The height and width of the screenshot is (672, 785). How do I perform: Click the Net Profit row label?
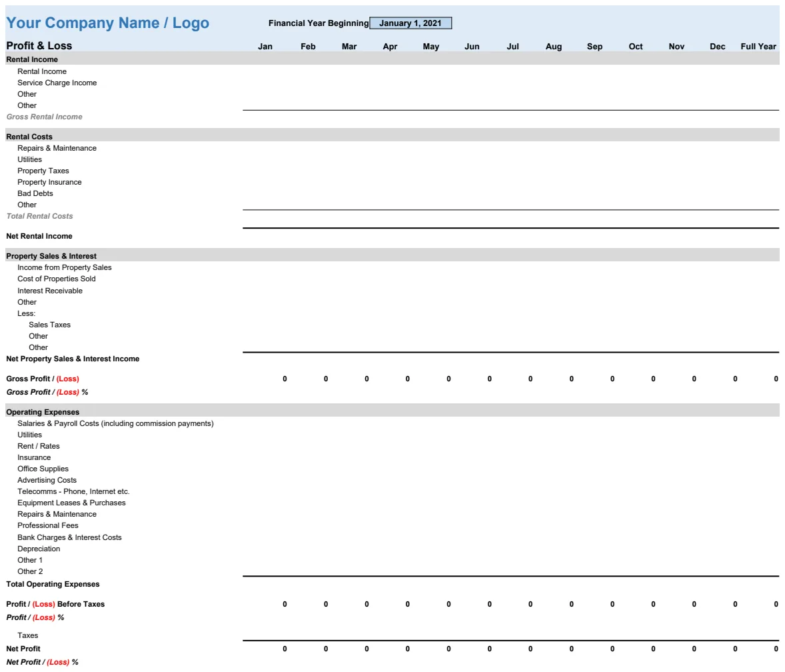point(23,649)
